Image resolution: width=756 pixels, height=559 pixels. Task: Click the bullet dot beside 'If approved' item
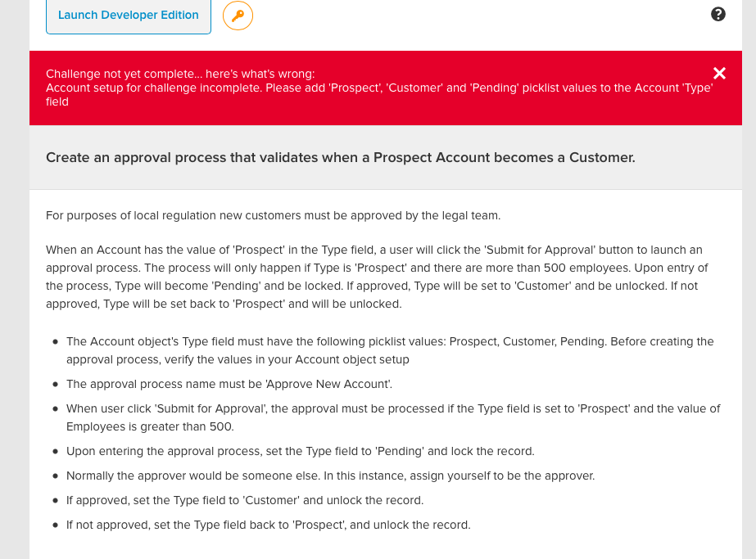point(55,500)
